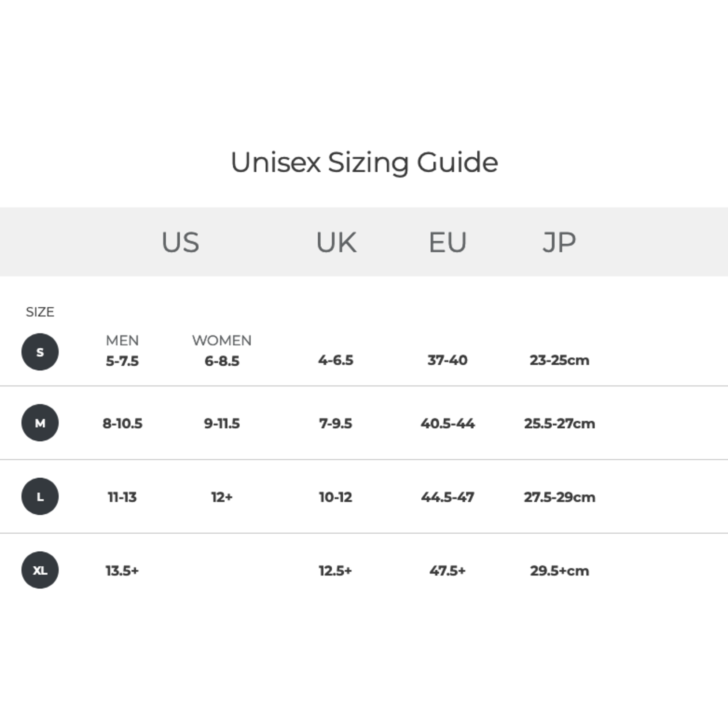Click the S size circle icon
Image resolution: width=728 pixels, height=728 pixels.
tap(40, 352)
